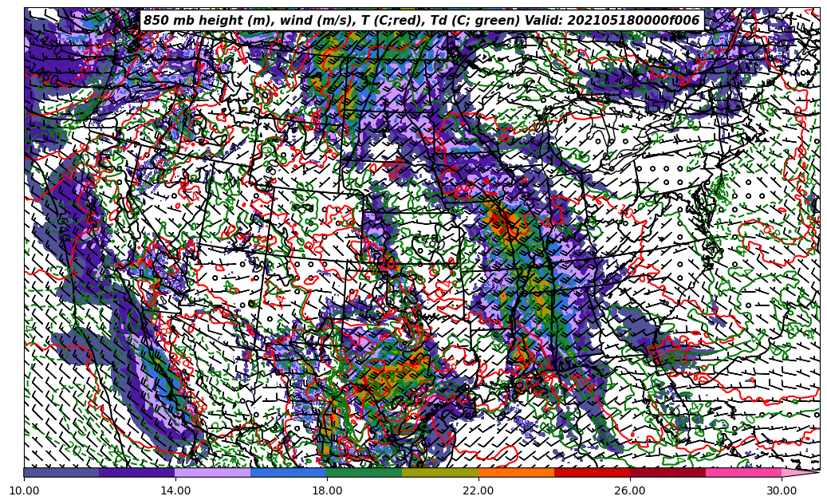Click the 14.00 colorbar tick label
Image resolution: width=827 pixels, height=504 pixels.
pyautogui.click(x=175, y=490)
